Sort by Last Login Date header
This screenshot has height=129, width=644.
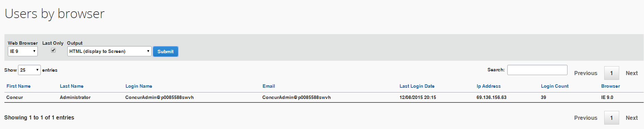(417, 86)
